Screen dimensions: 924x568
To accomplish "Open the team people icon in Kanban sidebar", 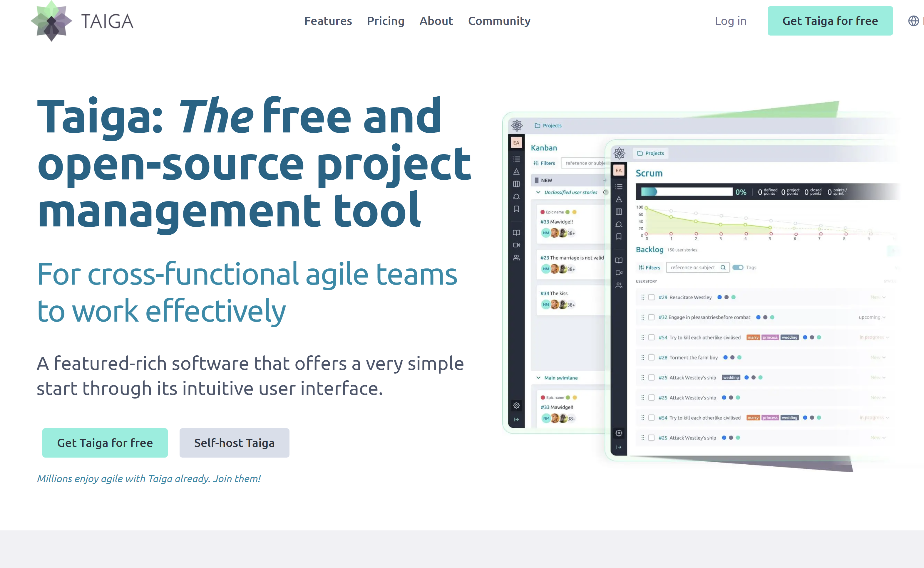I will pos(516,258).
